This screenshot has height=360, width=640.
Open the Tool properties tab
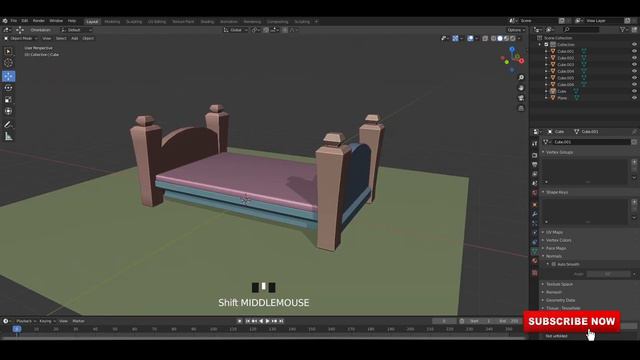tap(535, 144)
